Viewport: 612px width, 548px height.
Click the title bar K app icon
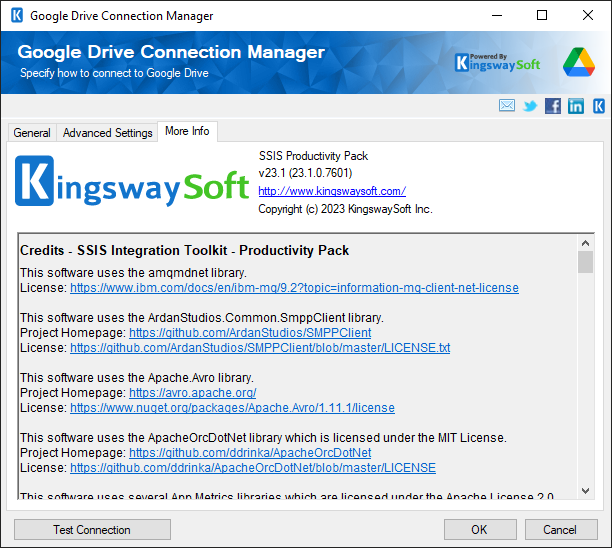click(x=17, y=16)
